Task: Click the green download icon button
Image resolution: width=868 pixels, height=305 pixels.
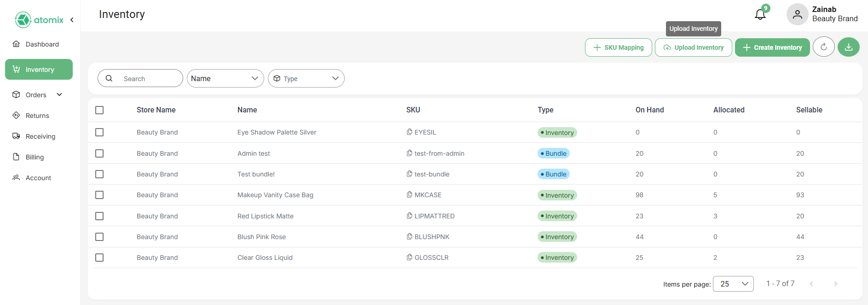Action: tap(848, 47)
